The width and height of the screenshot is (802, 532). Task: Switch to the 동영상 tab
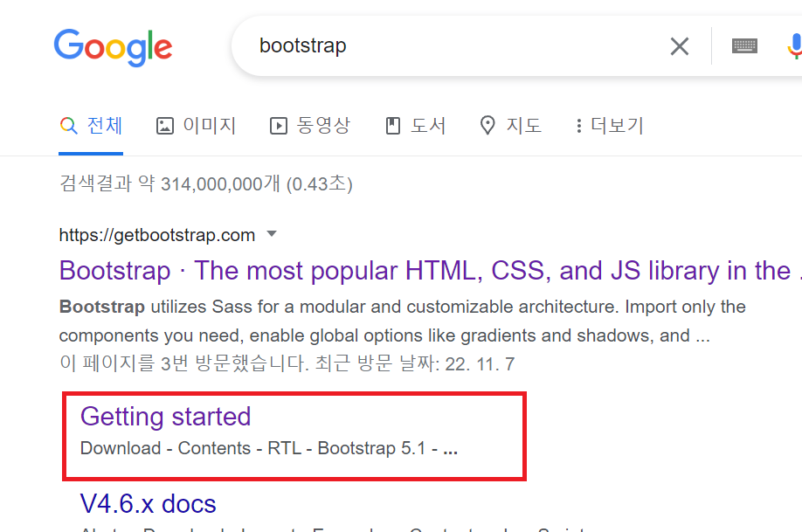(x=310, y=126)
